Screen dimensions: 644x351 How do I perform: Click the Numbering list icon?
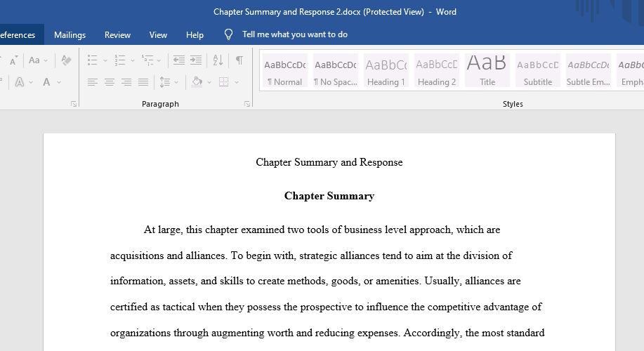click(120, 60)
